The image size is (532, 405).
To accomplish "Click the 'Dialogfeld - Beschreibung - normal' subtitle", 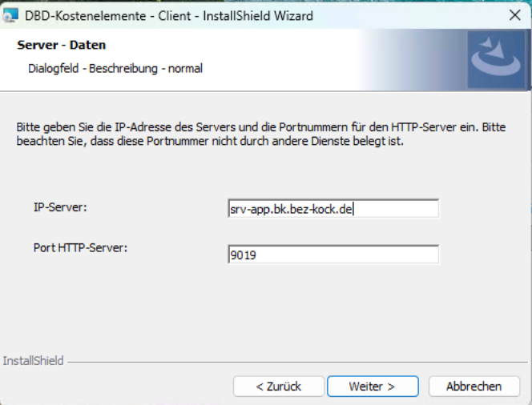I will click(x=115, y=69).
